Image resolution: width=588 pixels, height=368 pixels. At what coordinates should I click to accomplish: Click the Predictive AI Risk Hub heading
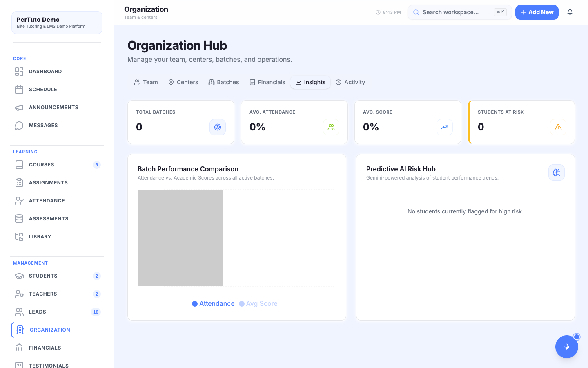tap(401, 169)
